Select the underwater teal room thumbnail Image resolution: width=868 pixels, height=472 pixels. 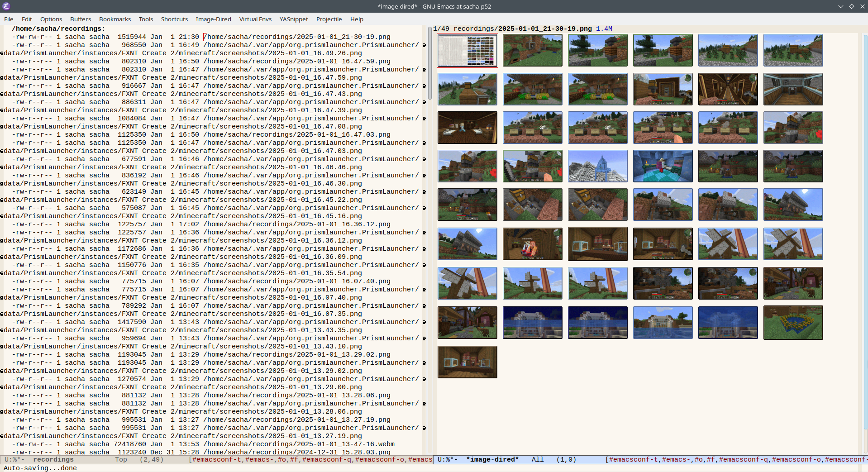663,166
